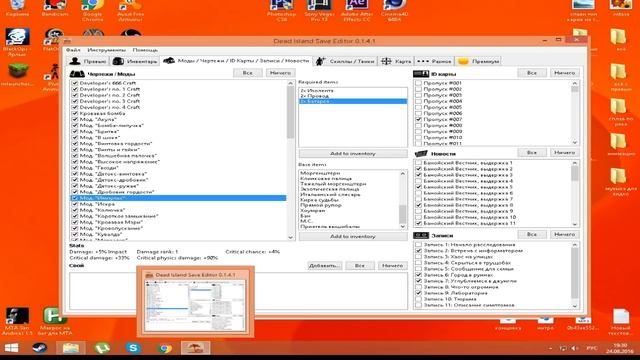
Task: Click Все button for Записи
Action: [532, 234]
